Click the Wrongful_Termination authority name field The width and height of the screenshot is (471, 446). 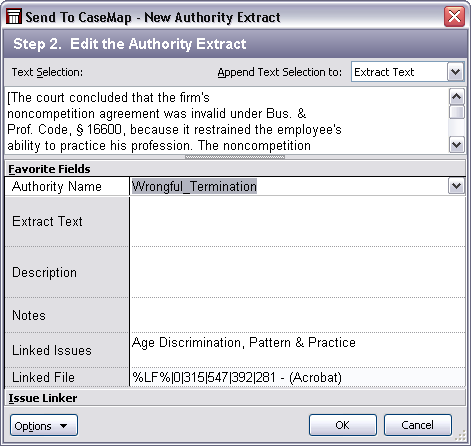(289, 186)
